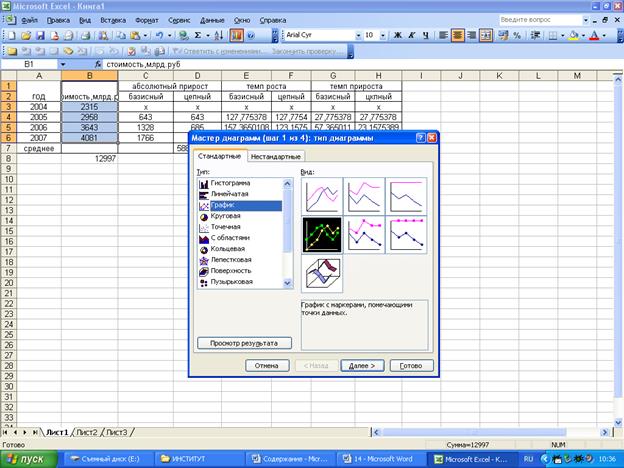Click the percent style (%) icon
This screenshot has width=624, height=468.
[517, 35]
